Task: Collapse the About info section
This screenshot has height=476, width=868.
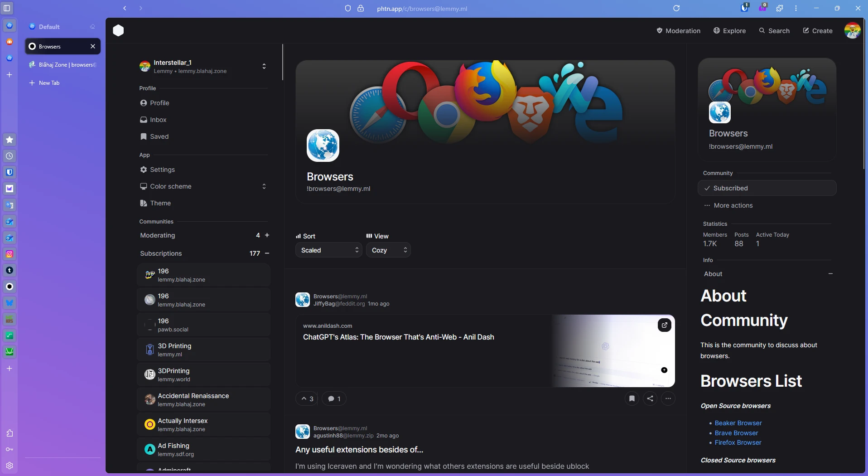Action: (x=830, y=274)
